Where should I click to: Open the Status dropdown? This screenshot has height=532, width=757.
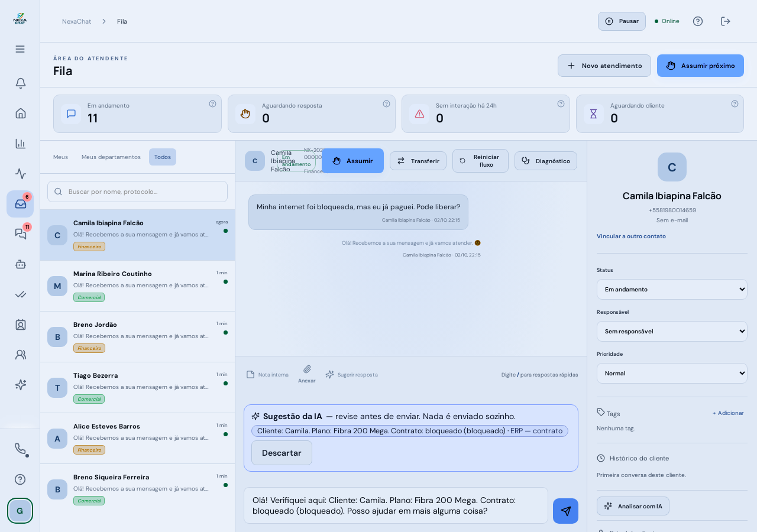(672, 289)
